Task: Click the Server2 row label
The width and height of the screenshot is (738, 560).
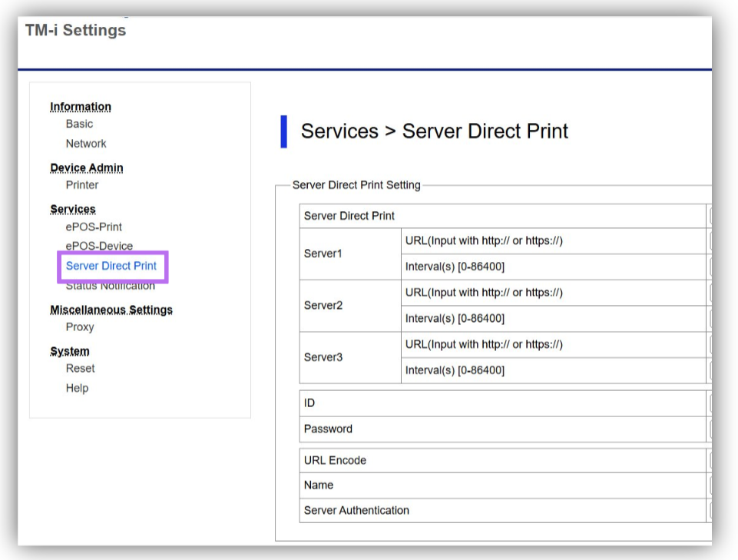Action: tap(323, 306)
